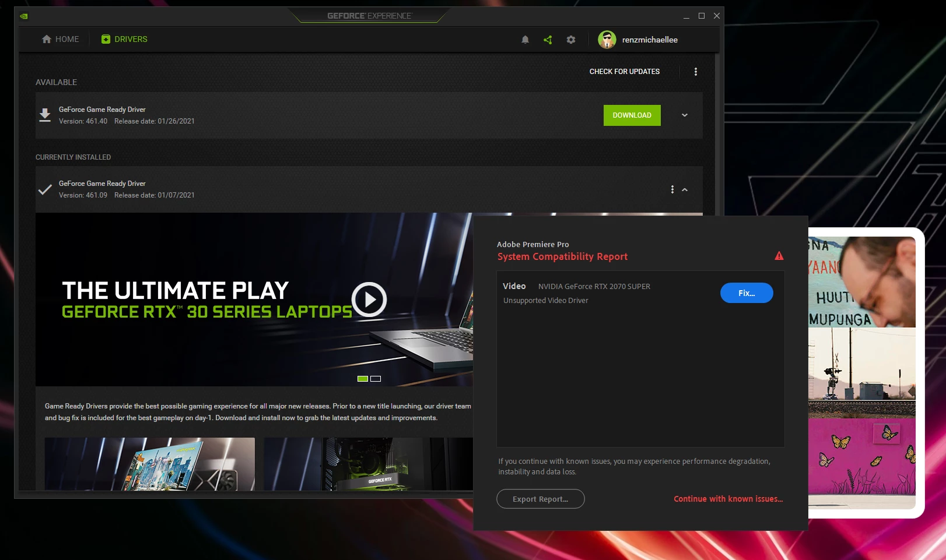This screenshot has width=946, height=560.
Task: Click the Unsupported Video Driver text
Action: pyautogui.click(x=546, y=301)
